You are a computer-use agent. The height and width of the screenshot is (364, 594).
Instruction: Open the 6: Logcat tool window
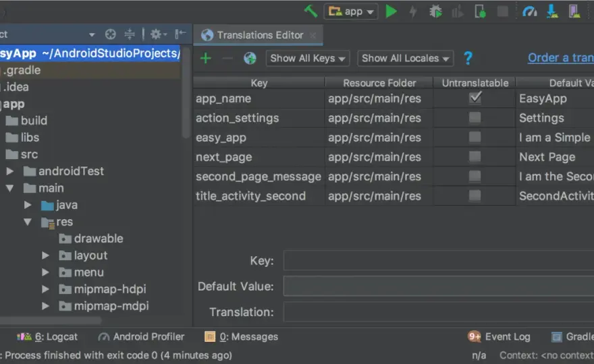pos(47,337)
